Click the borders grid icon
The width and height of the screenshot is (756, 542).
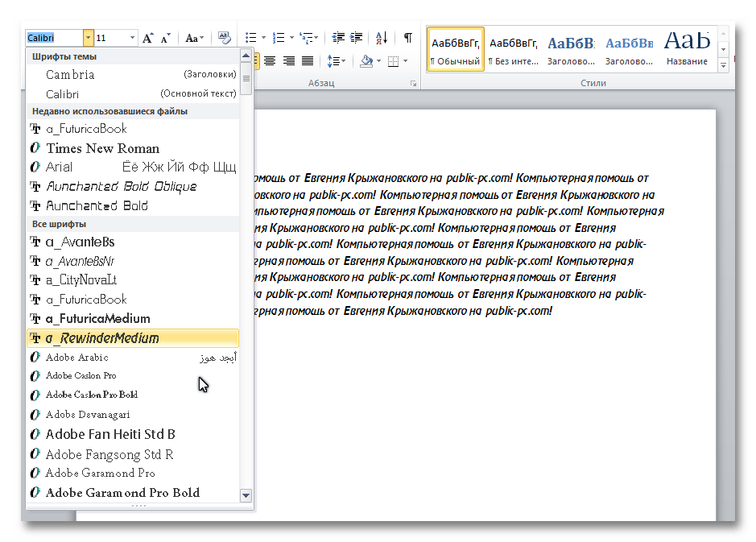pos(394,61)
